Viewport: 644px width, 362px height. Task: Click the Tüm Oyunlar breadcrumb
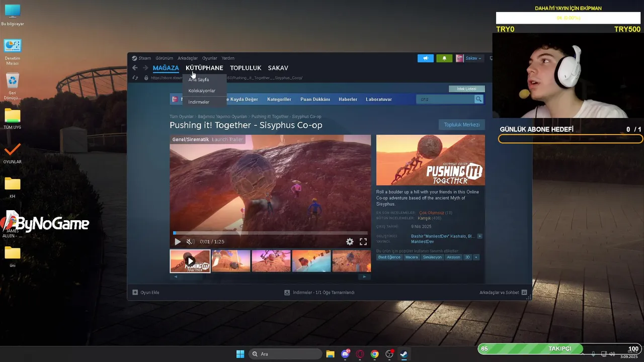coord(182,117)
